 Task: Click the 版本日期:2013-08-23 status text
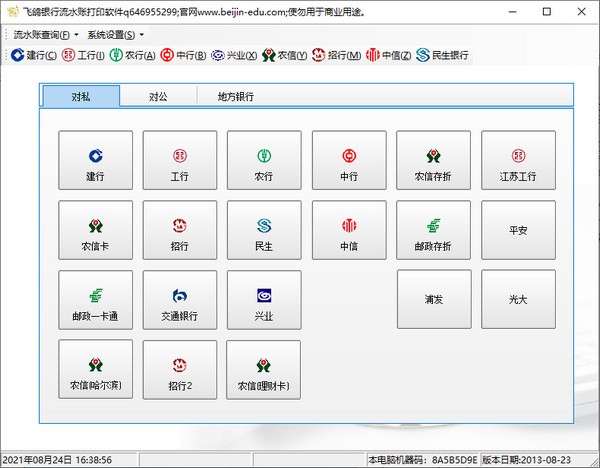(x=527, y=460)
